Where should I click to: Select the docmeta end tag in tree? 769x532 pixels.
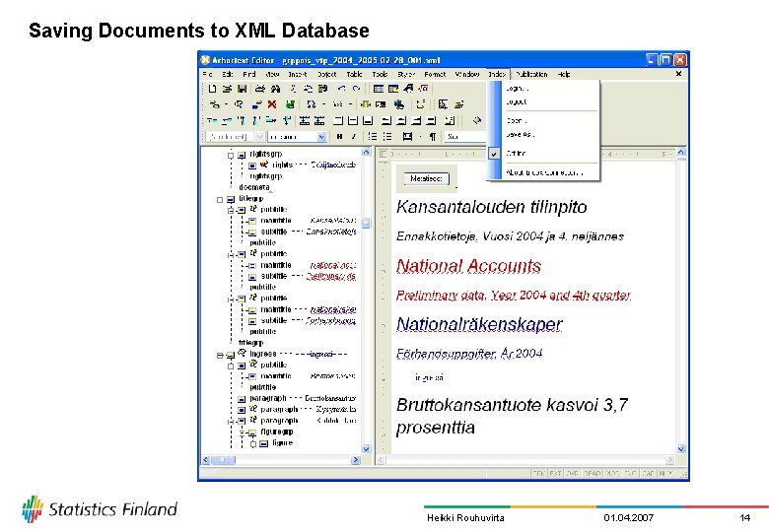[x=254, y=187]
